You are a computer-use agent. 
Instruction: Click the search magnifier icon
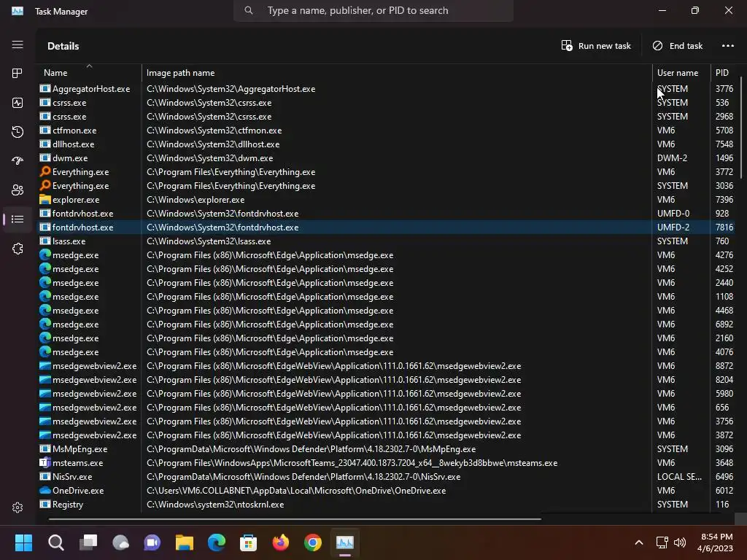248,10
